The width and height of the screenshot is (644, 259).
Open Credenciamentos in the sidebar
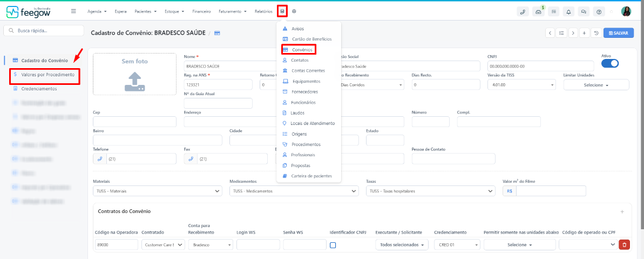coord(39,88)
